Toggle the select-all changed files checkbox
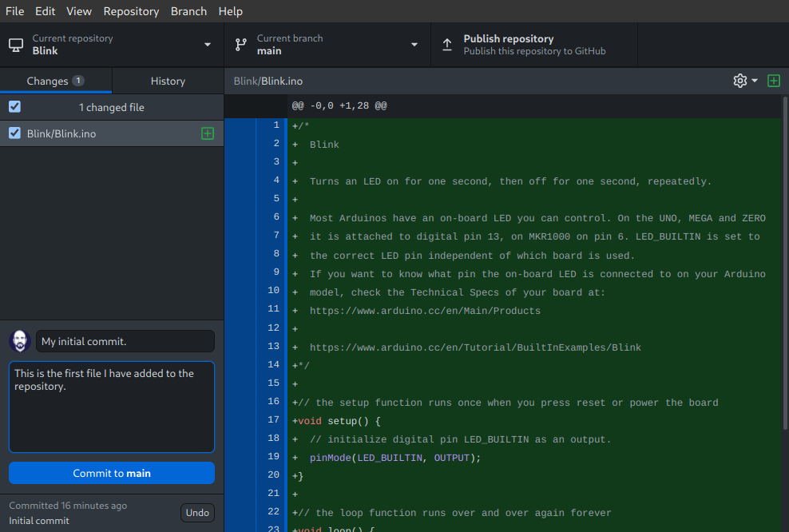Image resolution: width=789 pixels, height=532 pixels. (x=14, y=107)
